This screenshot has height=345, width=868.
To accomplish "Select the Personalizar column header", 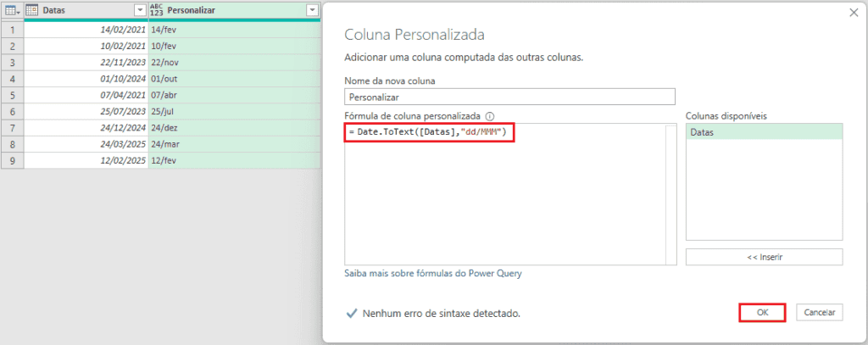I will [x=234, y=10].
